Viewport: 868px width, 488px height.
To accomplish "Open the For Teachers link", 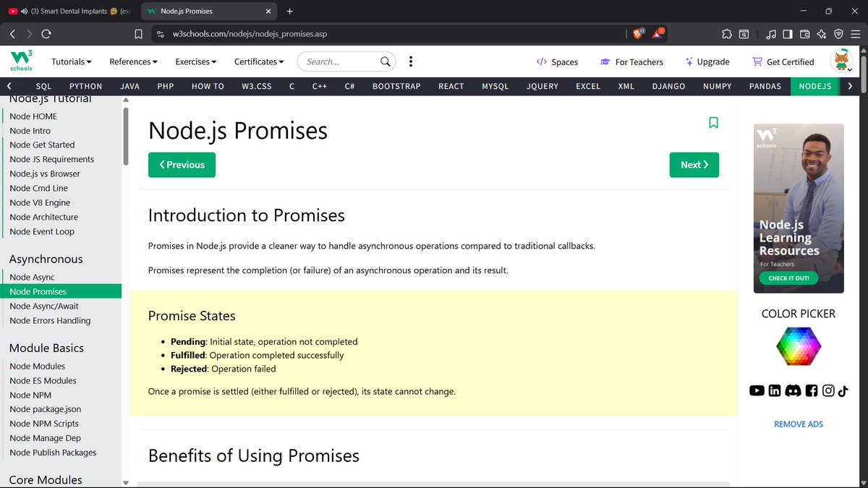I will (x=631, y=62).
